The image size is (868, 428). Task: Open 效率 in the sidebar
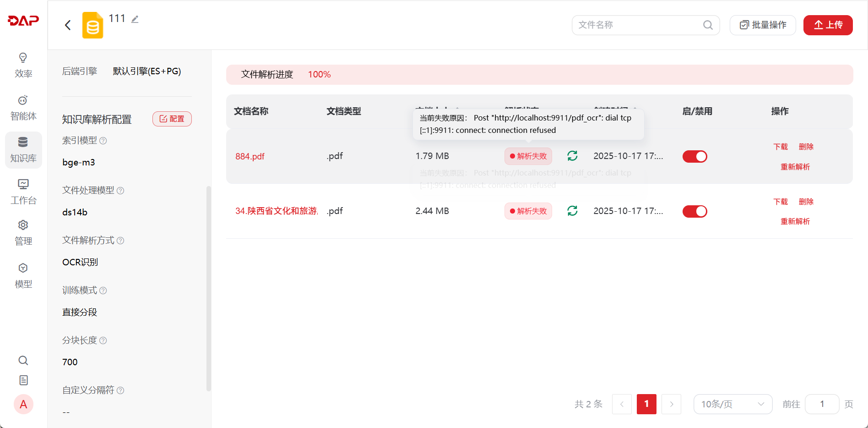point(23,66)
